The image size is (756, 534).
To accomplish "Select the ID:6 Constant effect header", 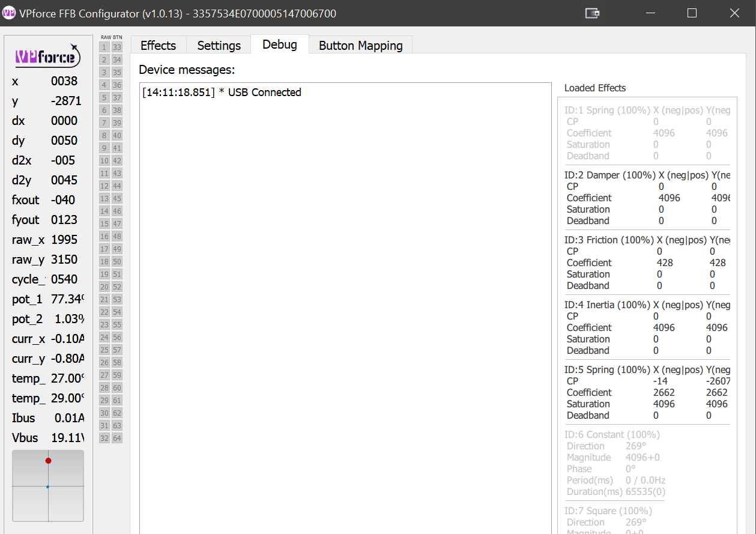I will (612, 434).
